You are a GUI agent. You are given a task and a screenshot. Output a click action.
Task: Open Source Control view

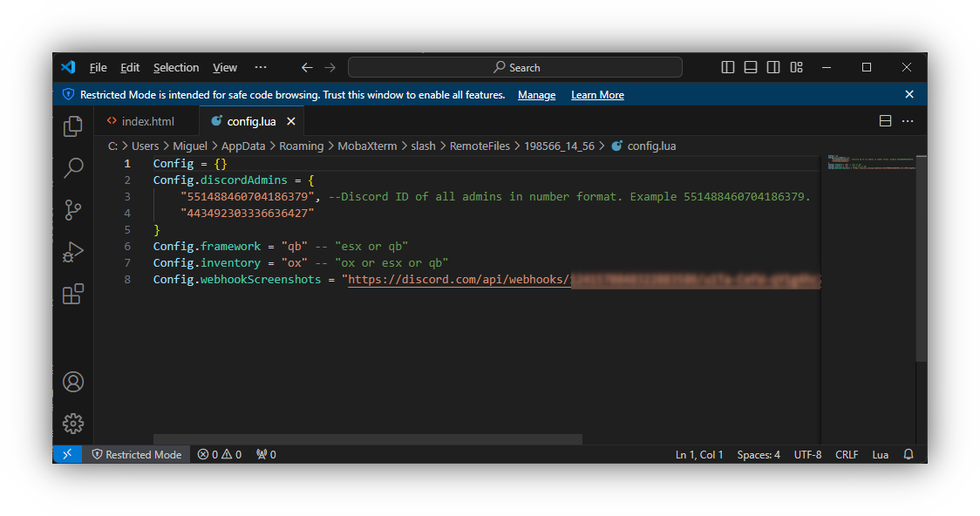[73, 210]
